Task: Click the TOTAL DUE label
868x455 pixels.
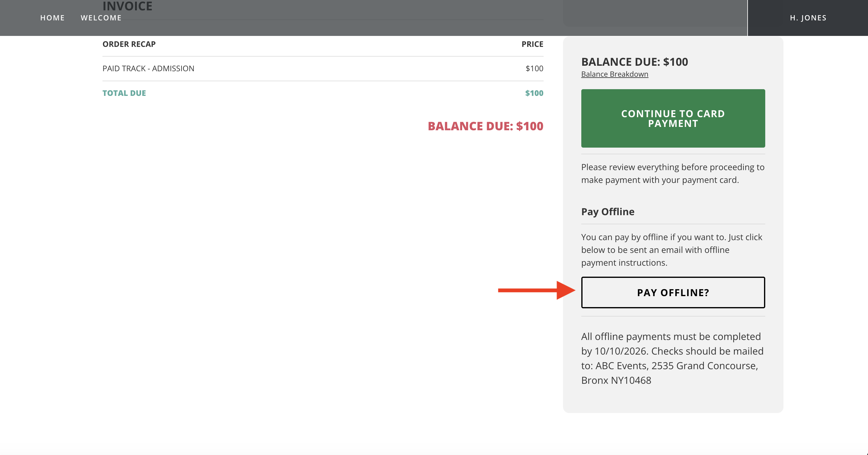Action: click(x=124, y=93)
